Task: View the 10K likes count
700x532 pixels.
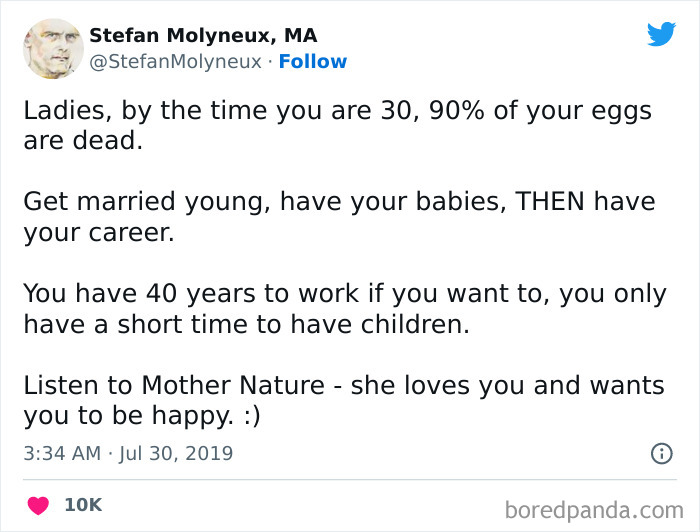Action: (x=83, y=506)
